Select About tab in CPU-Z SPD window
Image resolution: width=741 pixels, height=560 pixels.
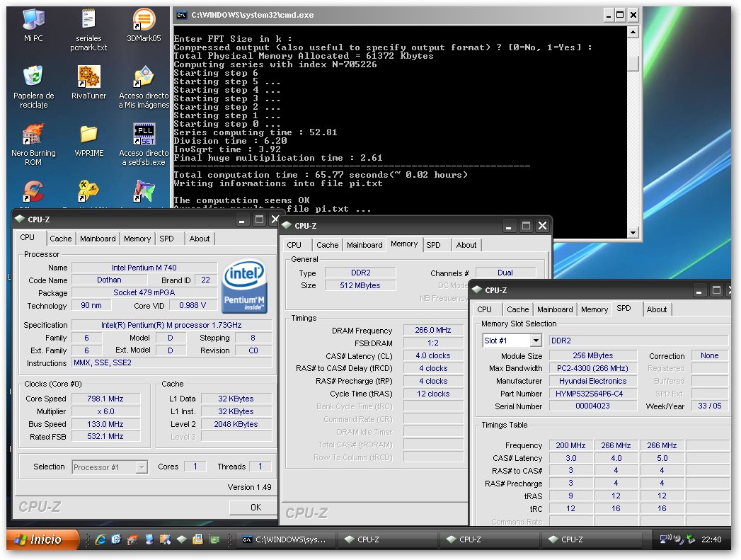pyautogui.click(x=657, y=309)
